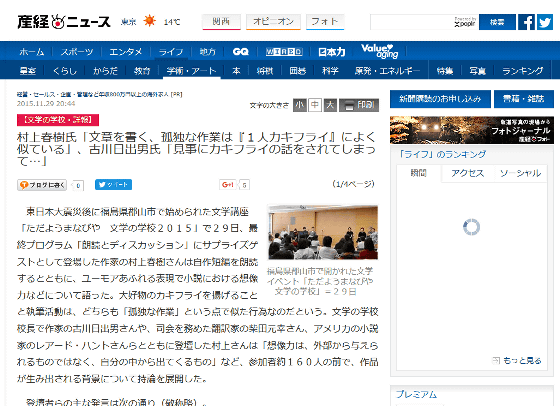Open the Facebook icon in the header
Screen dimensions: 560x406
click(x=526, y=22)
